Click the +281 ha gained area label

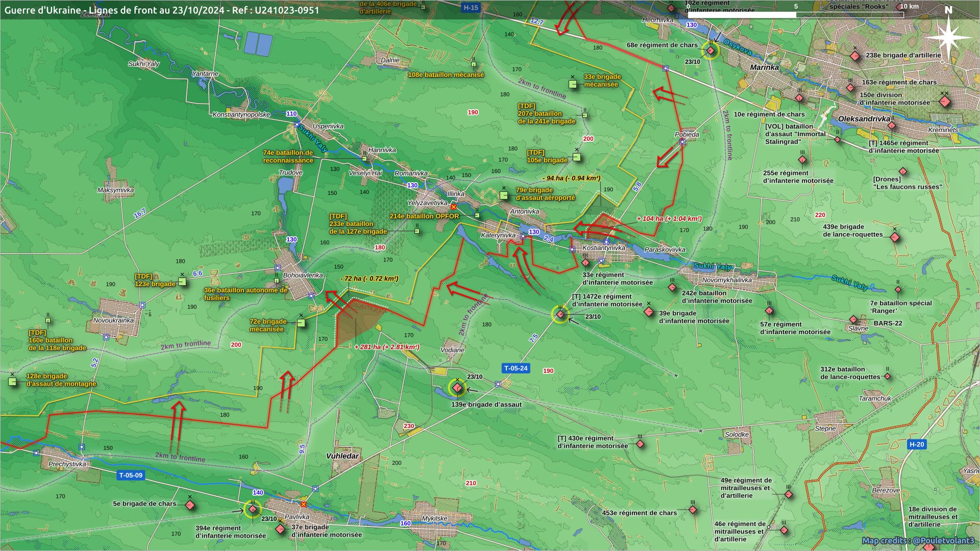pos(387,347)
